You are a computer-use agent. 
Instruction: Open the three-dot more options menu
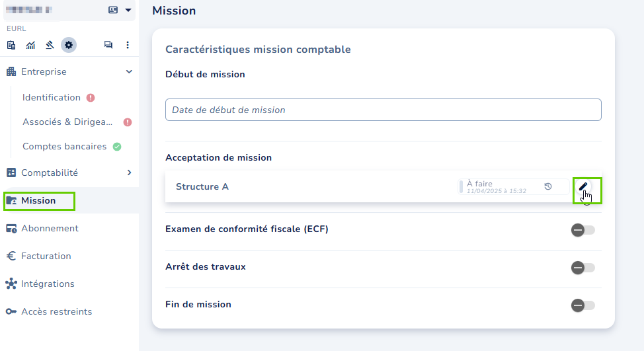(x=128, y=45)
